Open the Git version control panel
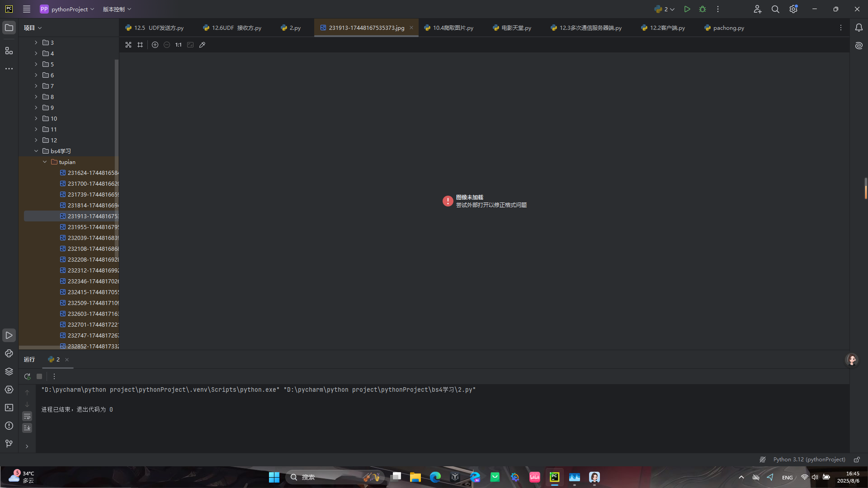This screenshot has height=488, width=868. coord(9,444)
